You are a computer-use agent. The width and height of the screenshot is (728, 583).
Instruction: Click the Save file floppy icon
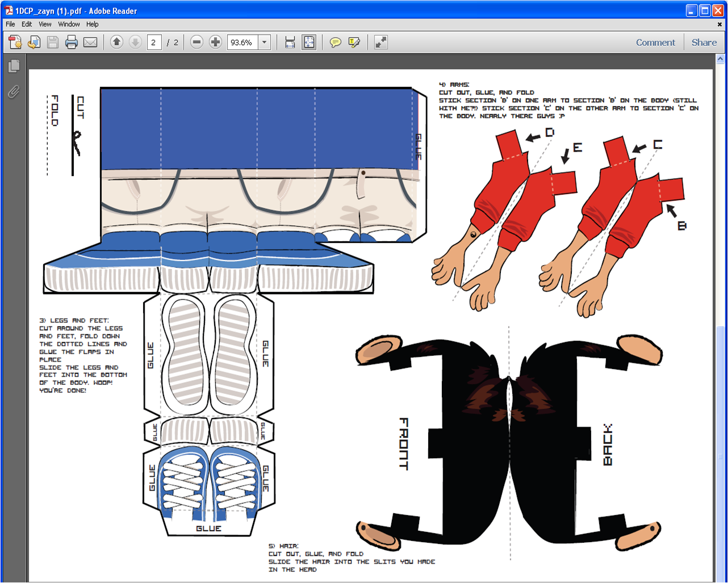pos(53,42)
